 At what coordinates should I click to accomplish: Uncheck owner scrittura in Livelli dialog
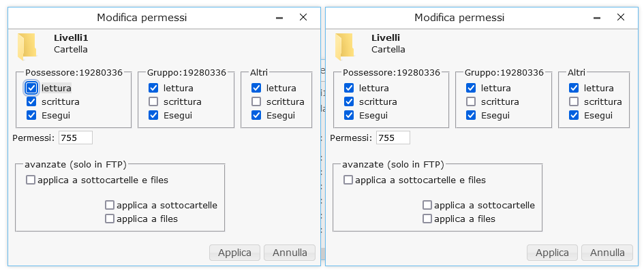pyautogui.click(x=349, y=101)
